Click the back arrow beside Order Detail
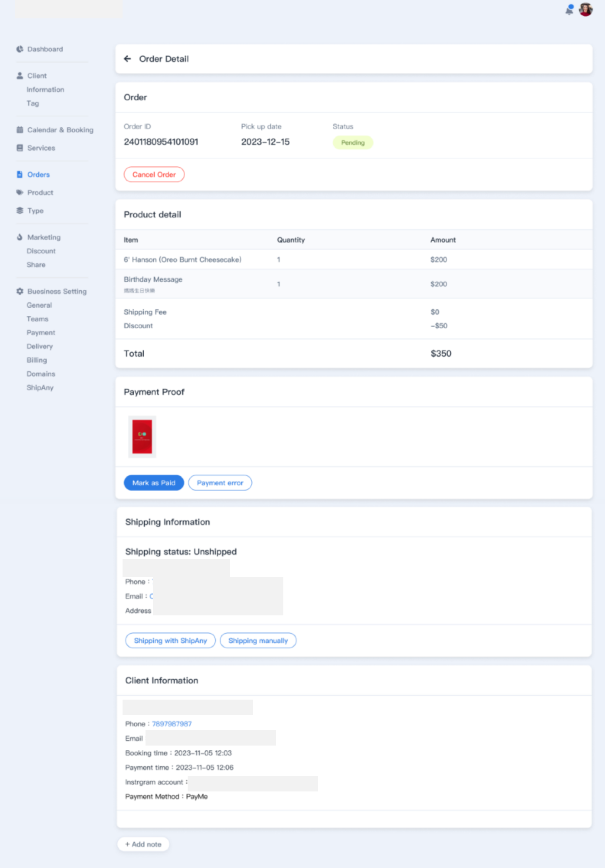 [x=128, y=59]
